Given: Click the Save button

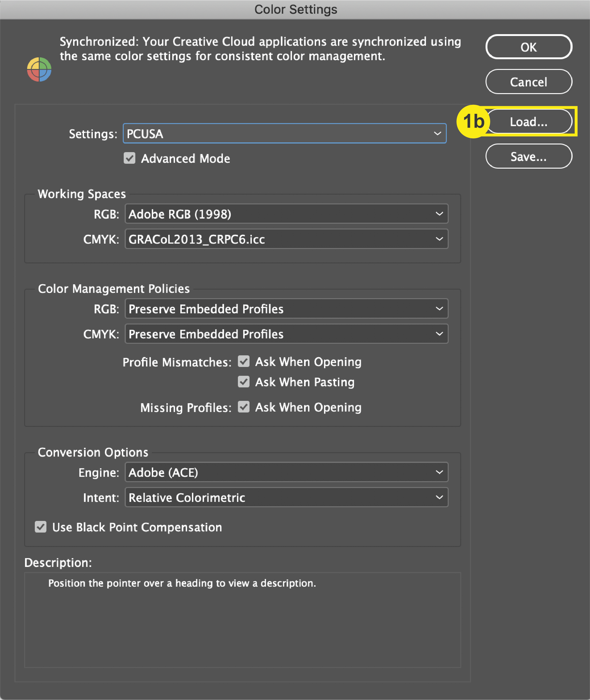Looking at the screenshot, I should [x=529, y=156].
